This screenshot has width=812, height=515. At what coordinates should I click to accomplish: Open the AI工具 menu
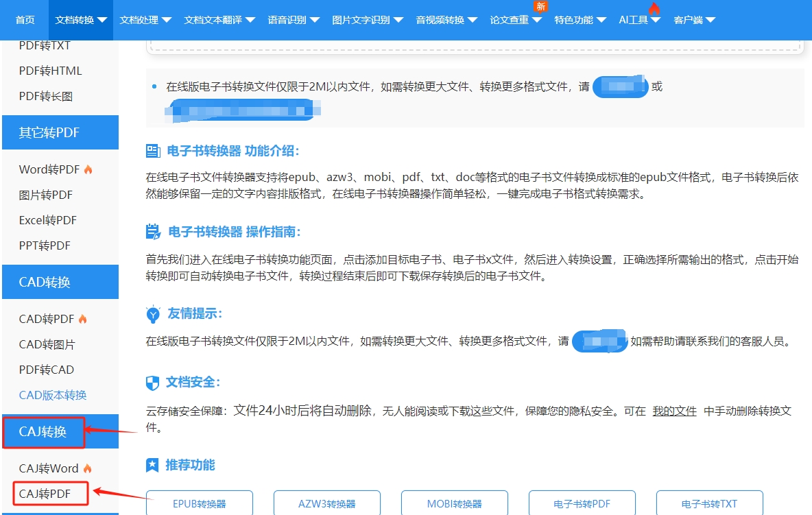click(x=633, y=20)
